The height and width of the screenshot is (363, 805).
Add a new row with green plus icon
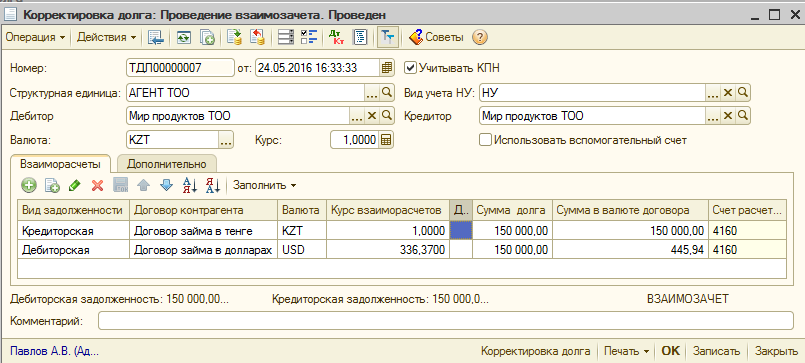click(x=29, y=185)
